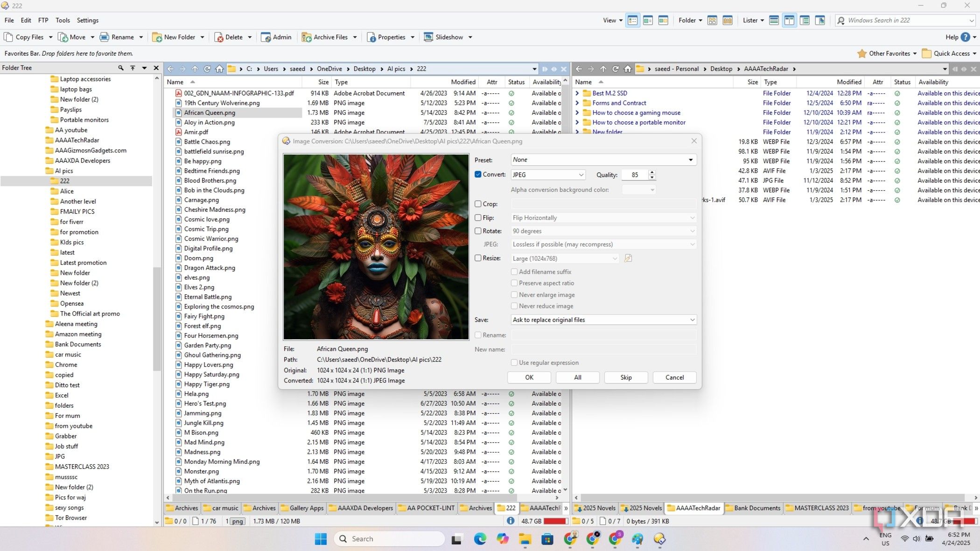Screen dimensions: 980x551
Task: Start the Slideshow tool
Action: point(443,37)
